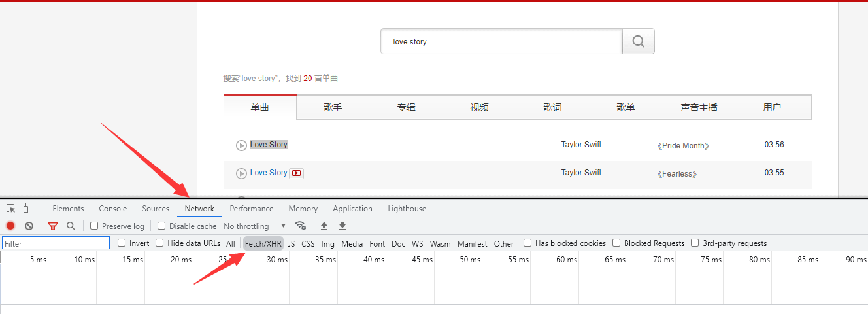Click the 03:56 duration text

[775, 145]
